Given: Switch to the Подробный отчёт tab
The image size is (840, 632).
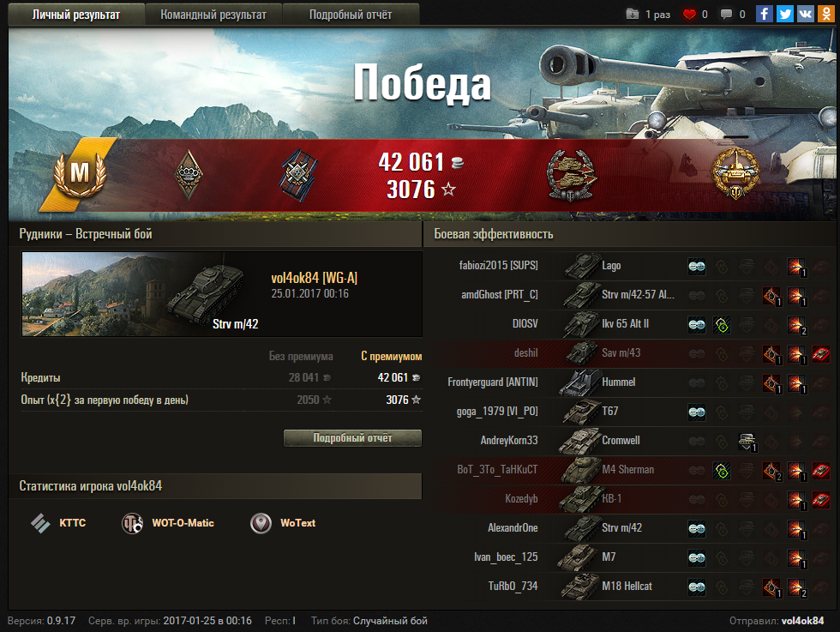Looking at the screenshot, I should tap(351, 15).
